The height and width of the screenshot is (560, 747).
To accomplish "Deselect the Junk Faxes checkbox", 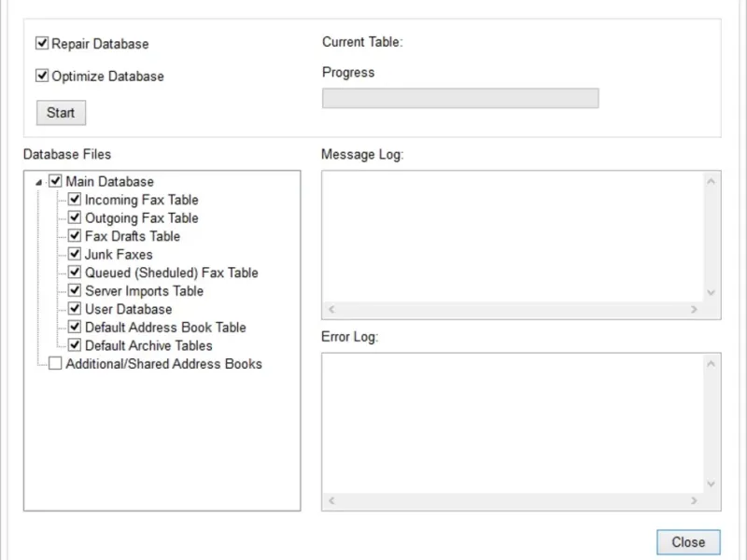I will pos(75,254).
